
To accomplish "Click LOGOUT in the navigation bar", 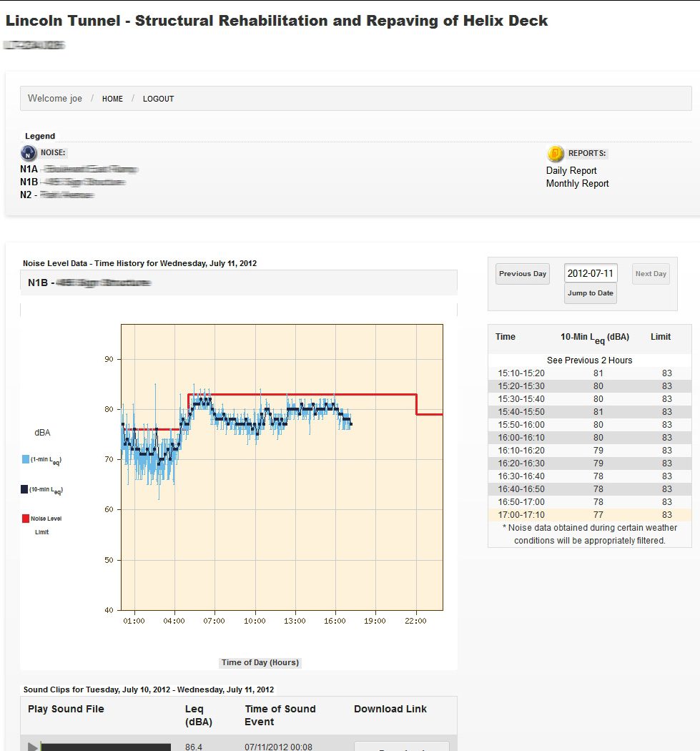I will [x=158, y=99].
